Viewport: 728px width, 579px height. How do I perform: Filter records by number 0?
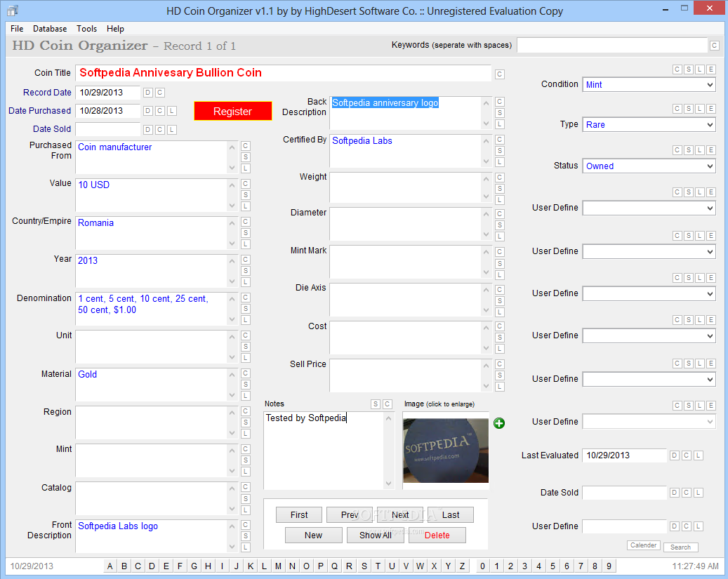[x=482, y=566]
